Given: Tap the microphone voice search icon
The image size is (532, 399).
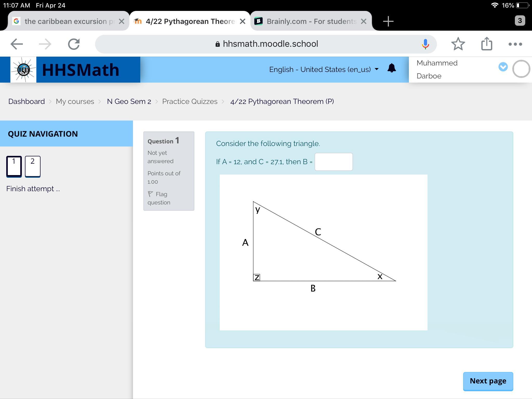Looking at the screenshot, I should tap(425, 44).
